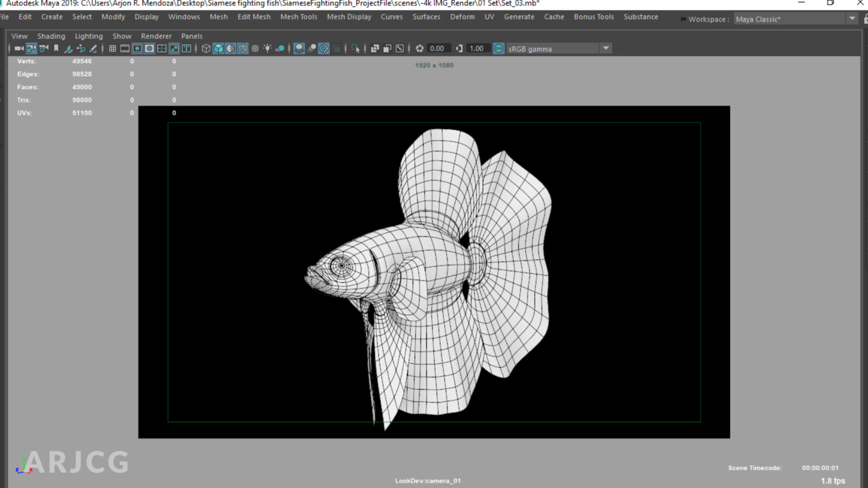Open the Mesh Tools menu
868x488 pixels.
[x=299, y=17]
